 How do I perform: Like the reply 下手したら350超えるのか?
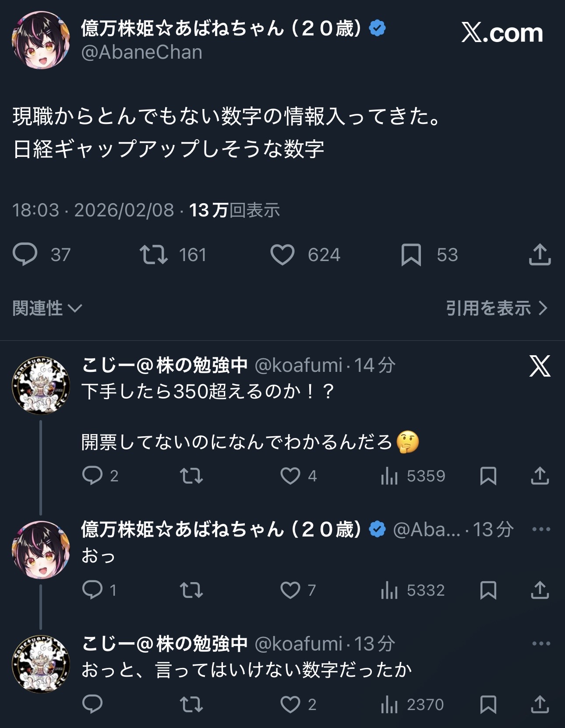tap(290, 476)
